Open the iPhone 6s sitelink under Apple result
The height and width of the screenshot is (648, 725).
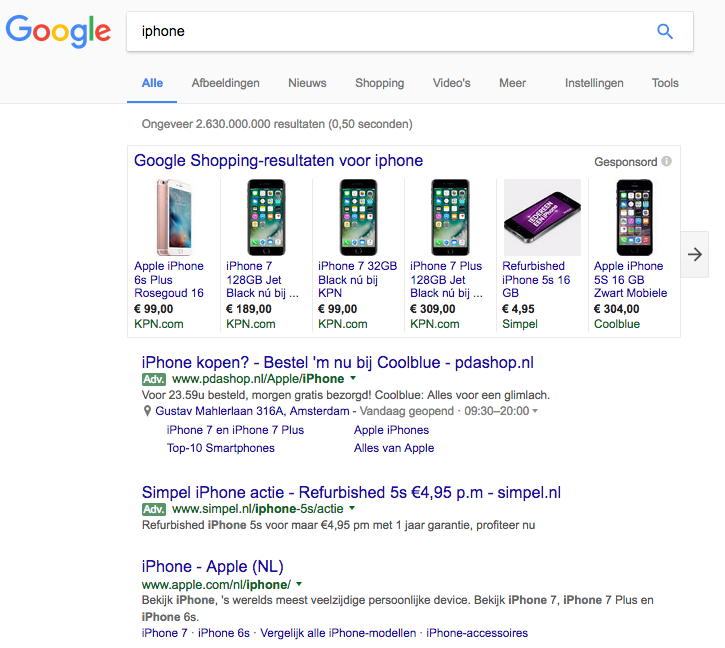click(224, 633)
